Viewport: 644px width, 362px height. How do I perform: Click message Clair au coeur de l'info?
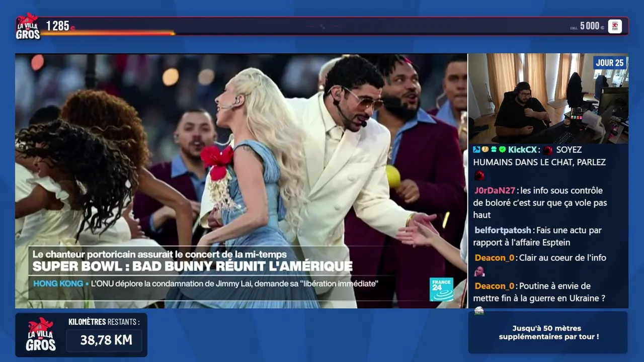point(562,258)
